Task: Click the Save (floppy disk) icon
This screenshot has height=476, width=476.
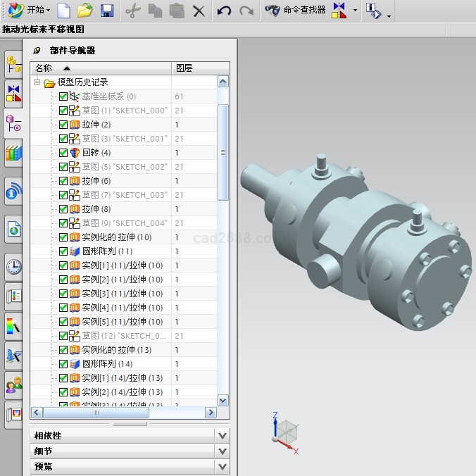Action: [x=107, y=11]
